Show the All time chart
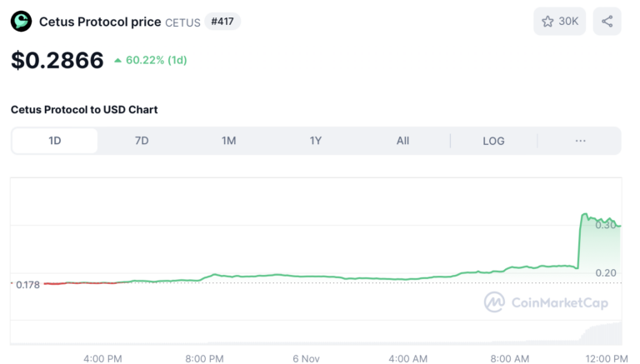This screenshot has height=364, width=640. (x=402, y=141)
